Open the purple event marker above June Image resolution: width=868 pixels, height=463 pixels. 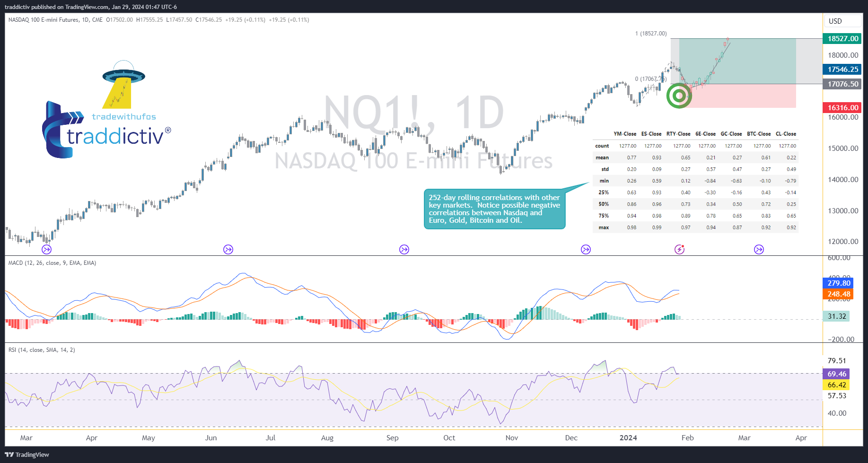click(x=228, y=249)
